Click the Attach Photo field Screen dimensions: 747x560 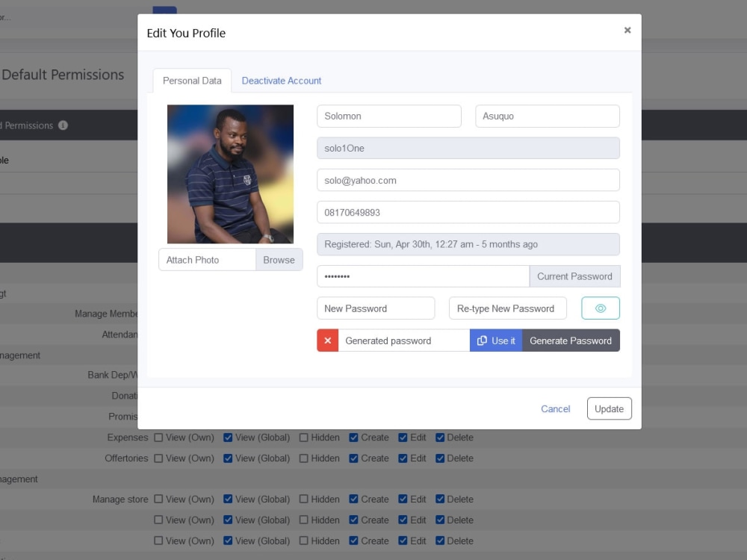coord(207,260)
